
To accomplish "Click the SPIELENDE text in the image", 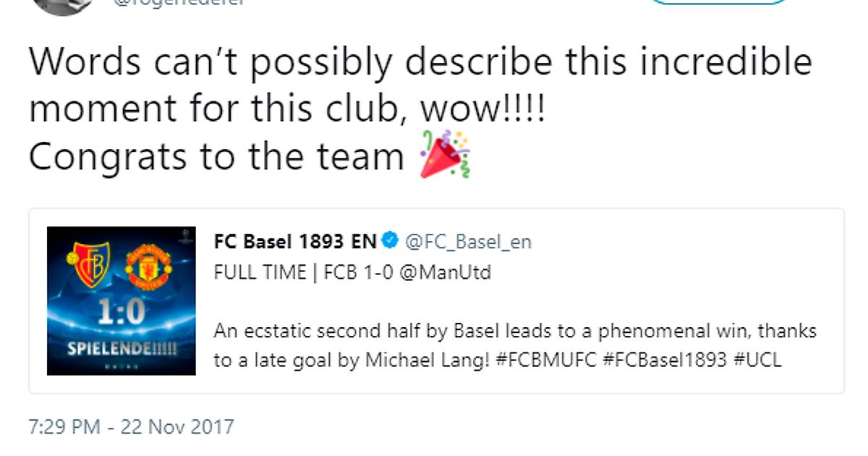I will tap(121, 349).
